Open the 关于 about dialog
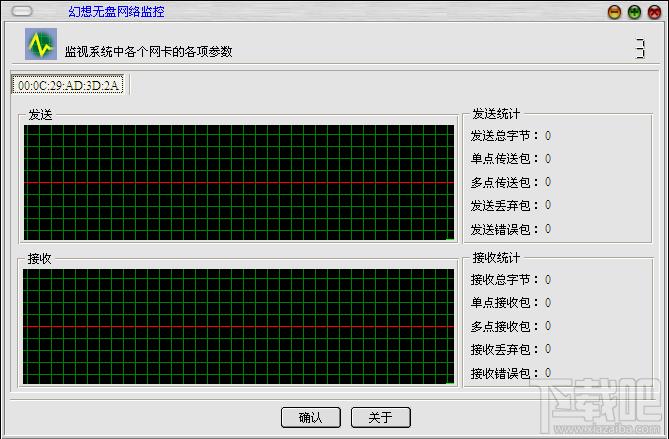The image size is (669, 439). (381, 417)
